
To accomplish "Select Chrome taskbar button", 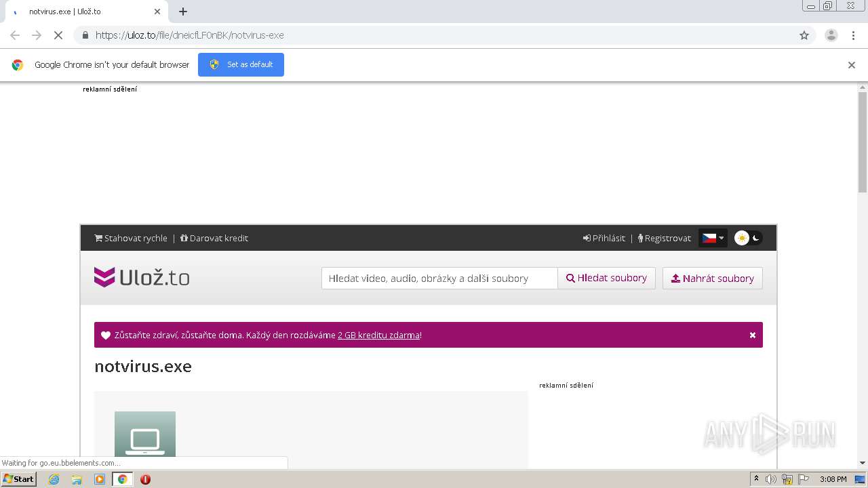I will (x=123, y=479).
